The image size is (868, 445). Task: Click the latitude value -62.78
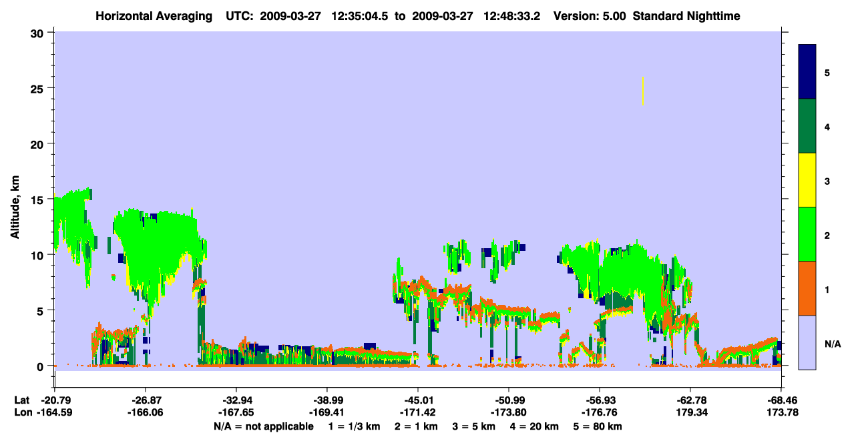pos(690,400)
